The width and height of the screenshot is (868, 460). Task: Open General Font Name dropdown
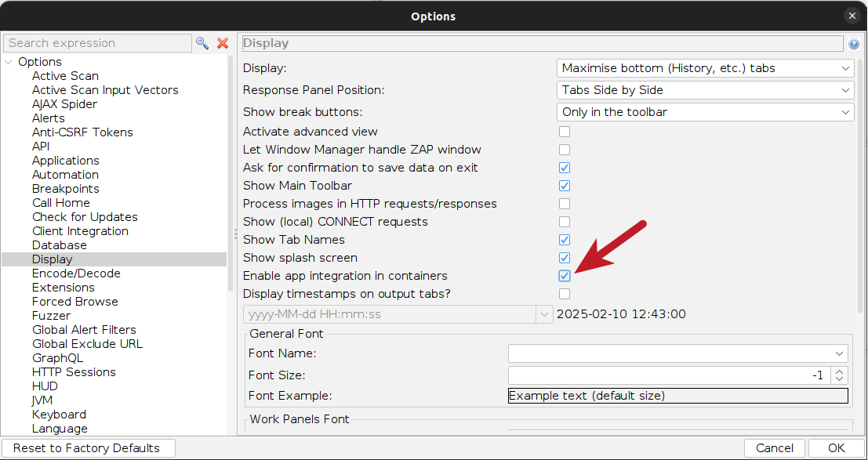click(x=678, y=353)
